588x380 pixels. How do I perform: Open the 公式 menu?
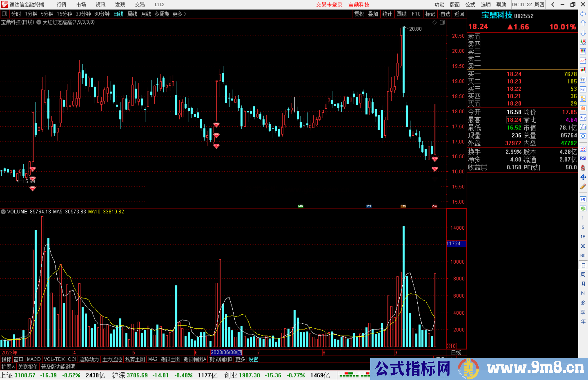[470, 5]
